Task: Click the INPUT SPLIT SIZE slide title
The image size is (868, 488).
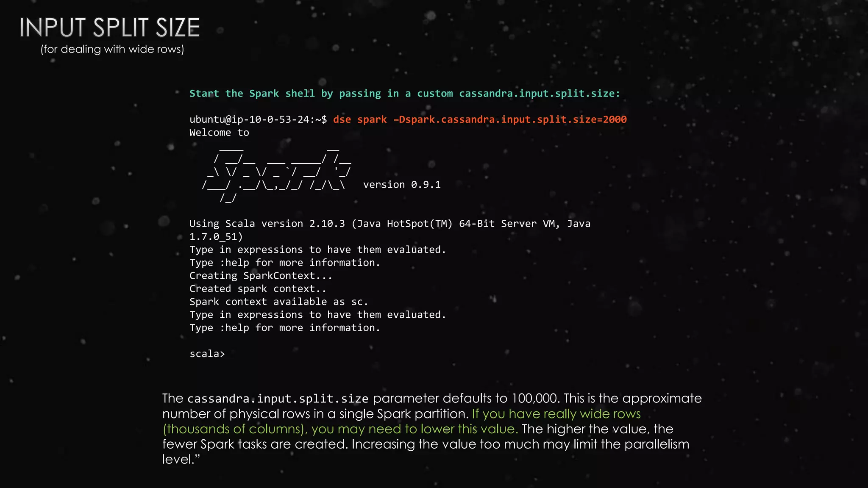Action: point(109,28)
